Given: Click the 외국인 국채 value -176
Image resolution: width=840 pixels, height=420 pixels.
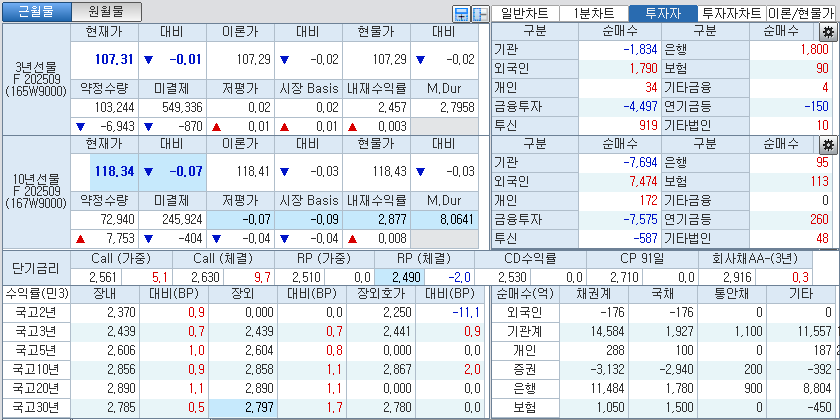Looking at the screenshot, I should 663,313.
